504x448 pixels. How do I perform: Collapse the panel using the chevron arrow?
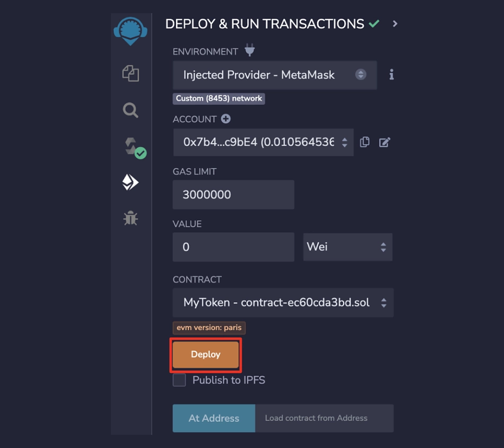394,24
